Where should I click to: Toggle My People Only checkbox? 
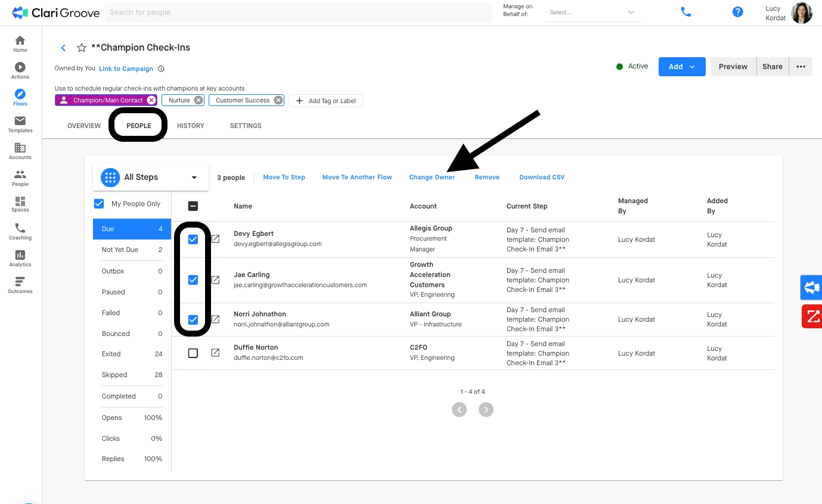click(x=99, y=204)
